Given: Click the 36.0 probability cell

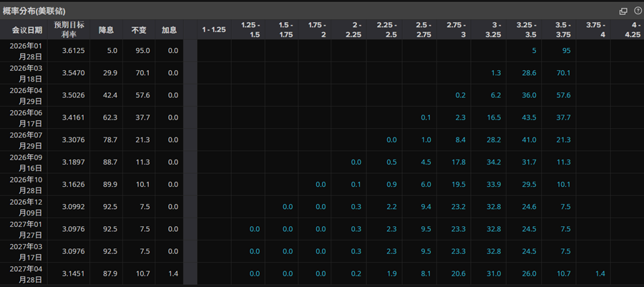Looking at the screenshot, I should [530, 95].
